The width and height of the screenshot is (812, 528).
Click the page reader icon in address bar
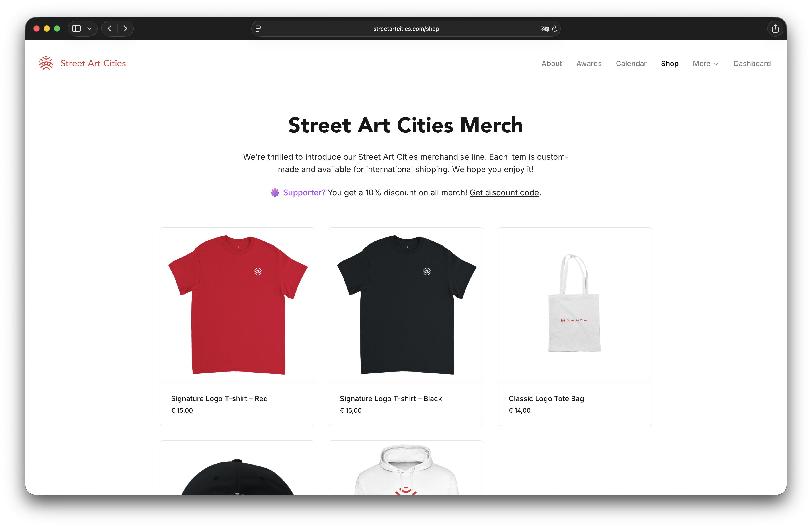pyautogui.click(x=258, y=29)
